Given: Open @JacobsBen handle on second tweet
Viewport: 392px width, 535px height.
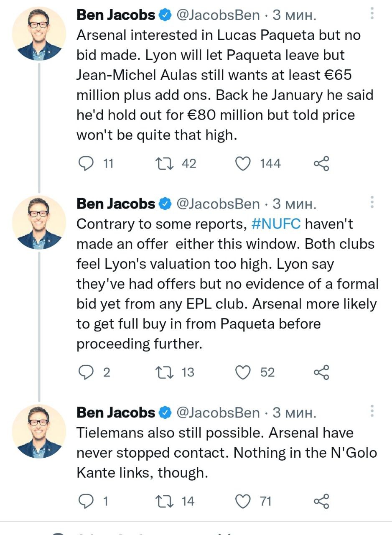Looking at the screenshot, I should [x=218, y=204].
